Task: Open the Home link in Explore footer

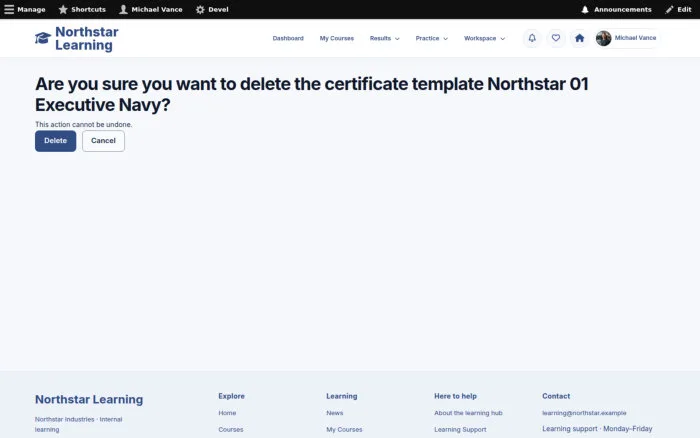Action: pos(227,413)
